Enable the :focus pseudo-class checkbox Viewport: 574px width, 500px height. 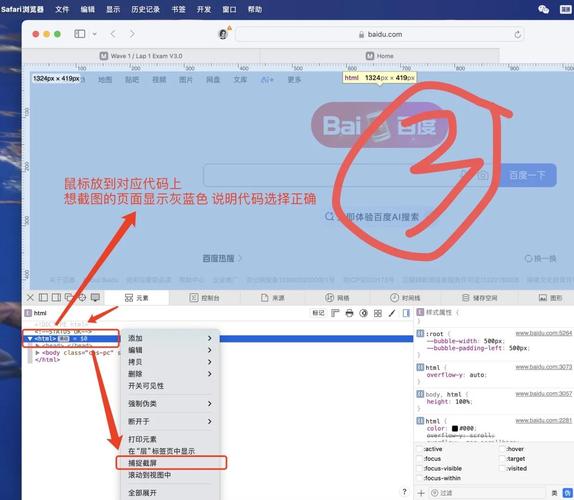420,459
